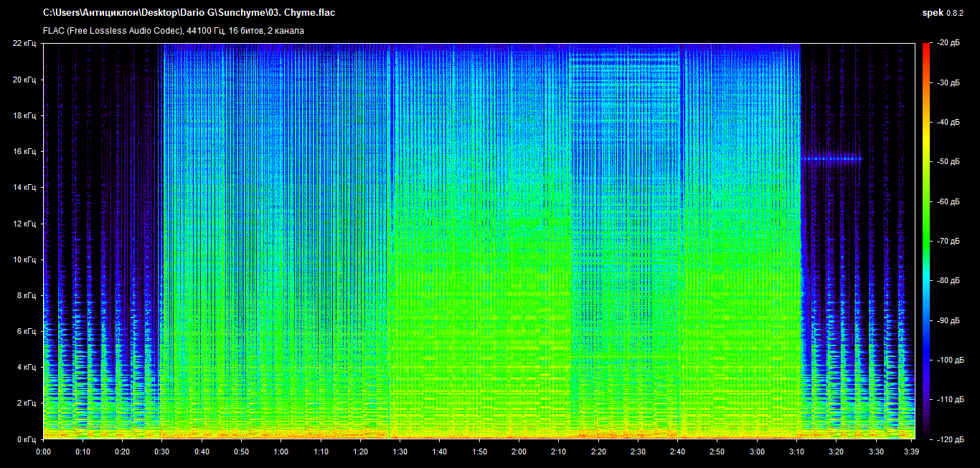The image size is (980, 468).
Task: Click the 2:10 time axis label
Action: 560,452
